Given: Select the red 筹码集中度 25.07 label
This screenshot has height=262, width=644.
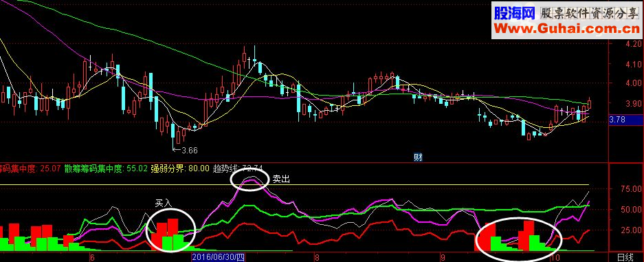Looking at the screenshot, I should tap(30, 168).
